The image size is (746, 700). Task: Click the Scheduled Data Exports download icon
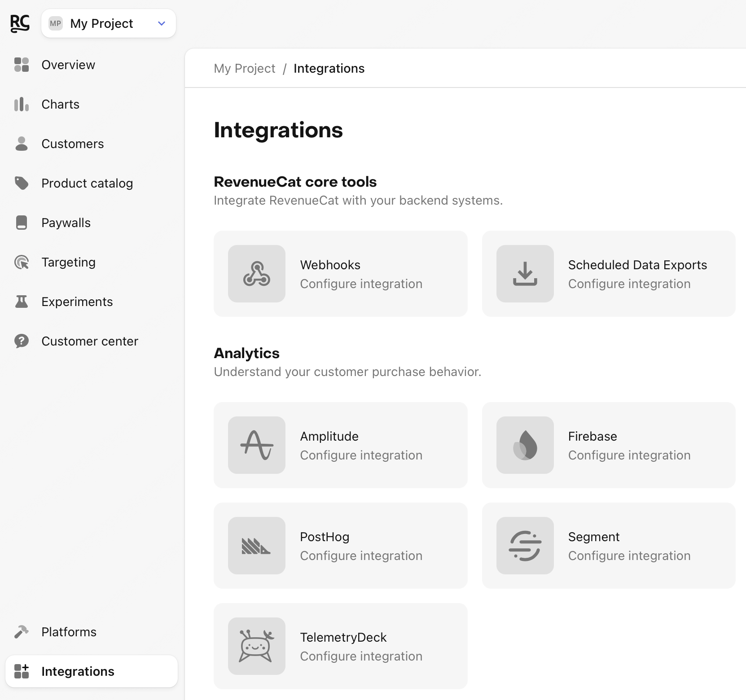pyautogui.click(x=525, y=274)
